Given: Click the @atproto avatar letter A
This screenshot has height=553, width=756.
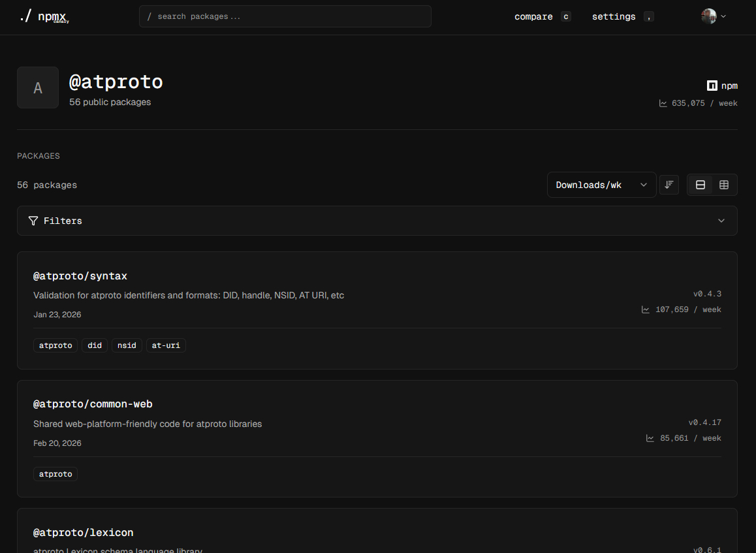Looking at the screenshot, I should point(38,87).
